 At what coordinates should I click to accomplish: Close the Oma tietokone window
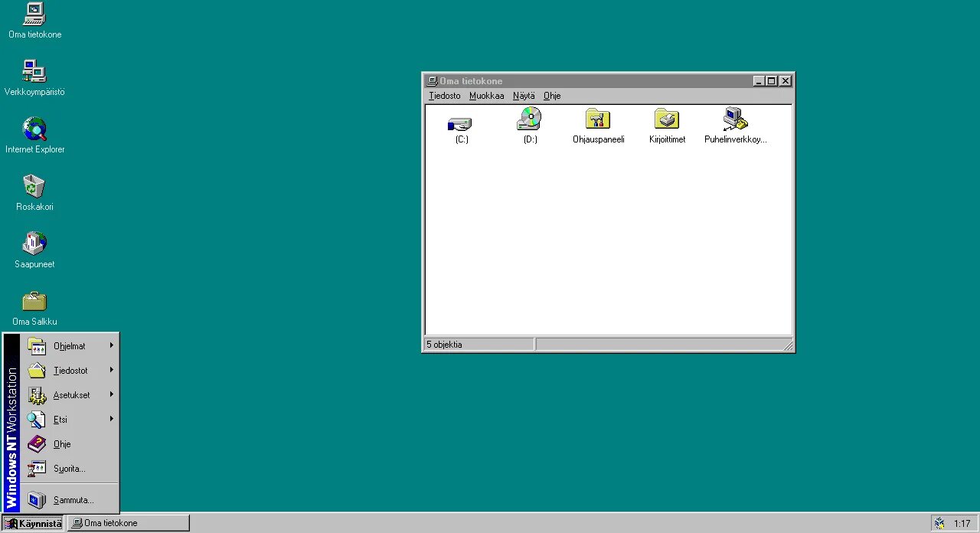pyautogui.click(x=785, y=81)
